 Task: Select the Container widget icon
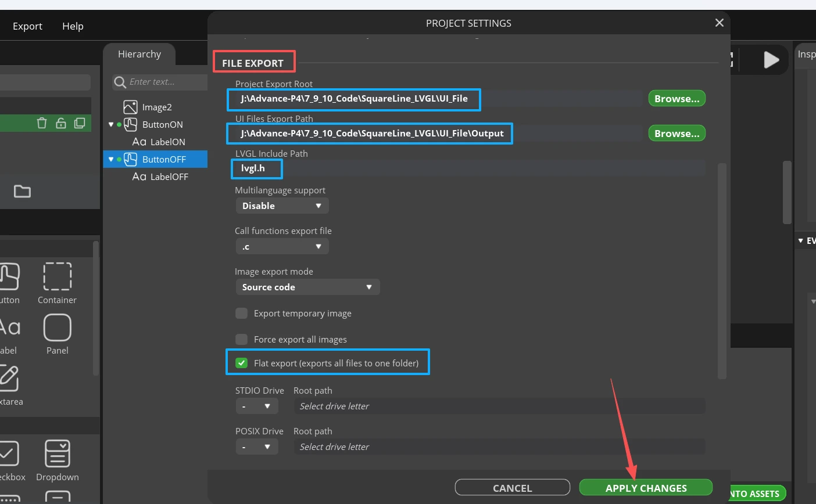click(x=57, y=276)
